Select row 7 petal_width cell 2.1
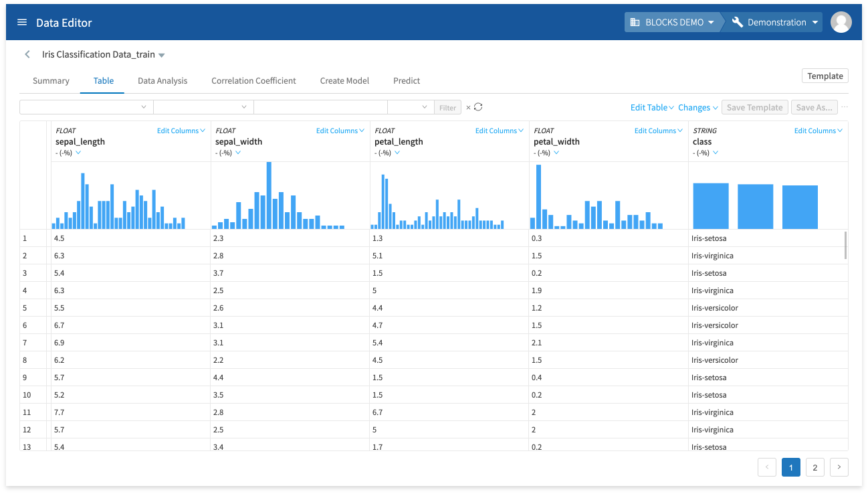 (x=609, y=343)
